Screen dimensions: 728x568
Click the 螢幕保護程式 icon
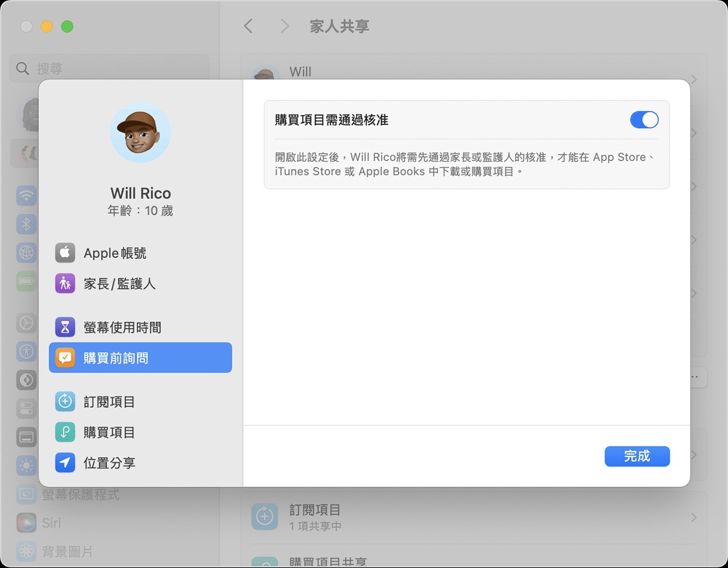26,495
